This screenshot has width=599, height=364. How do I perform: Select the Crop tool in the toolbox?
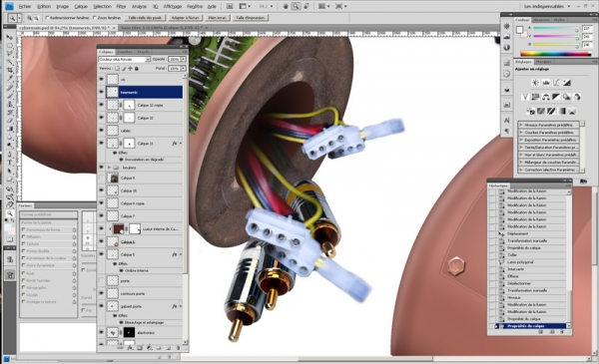tap(10, 70)
